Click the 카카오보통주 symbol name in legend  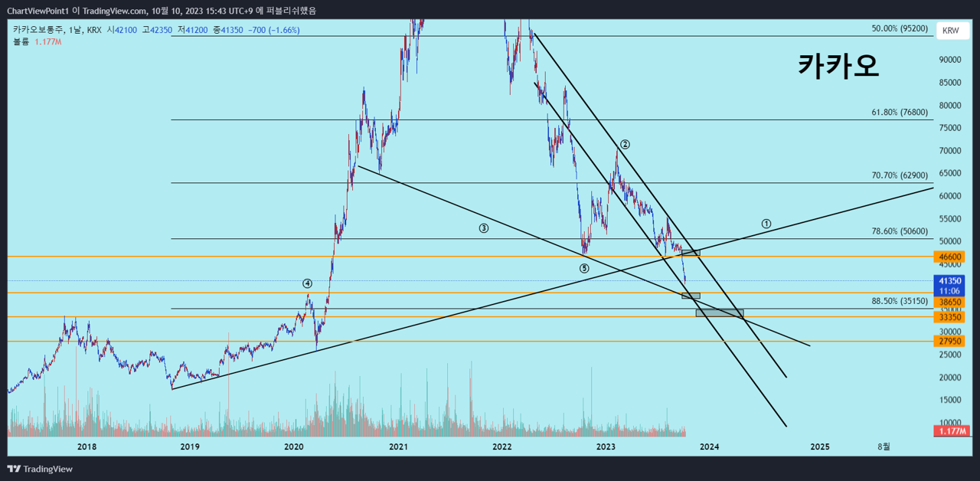38,30
